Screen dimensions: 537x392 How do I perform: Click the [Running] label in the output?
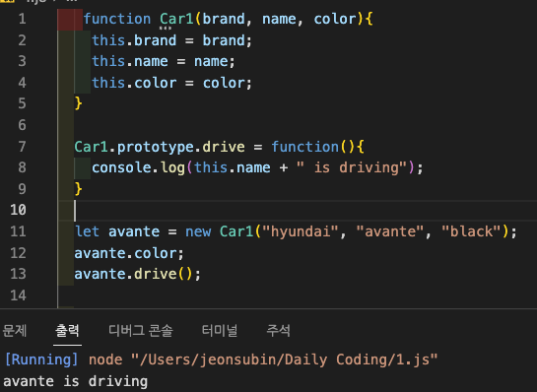coord(41,359)
